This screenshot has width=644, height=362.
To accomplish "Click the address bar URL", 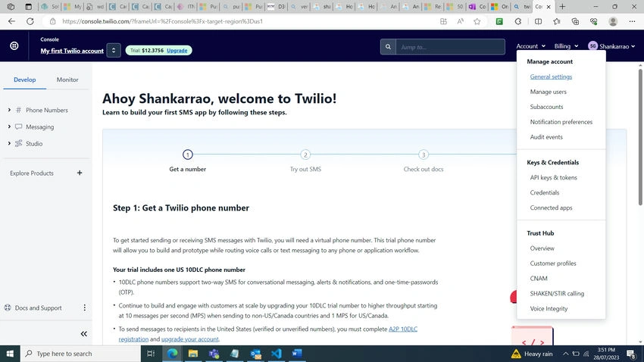I will click(x=162, y=21).
